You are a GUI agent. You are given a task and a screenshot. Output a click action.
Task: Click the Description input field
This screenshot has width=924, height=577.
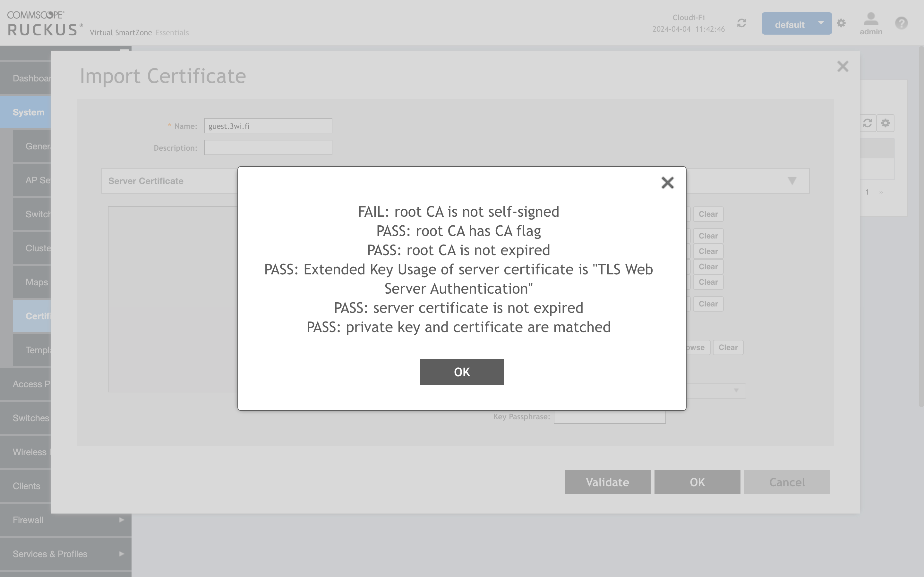click(268, 147)
